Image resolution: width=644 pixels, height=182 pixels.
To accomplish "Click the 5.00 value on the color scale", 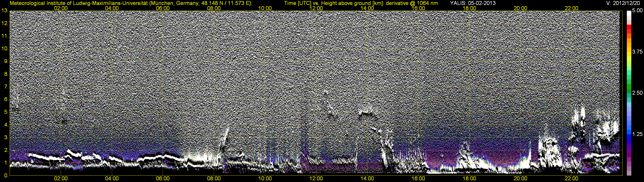I will point(637,11).
